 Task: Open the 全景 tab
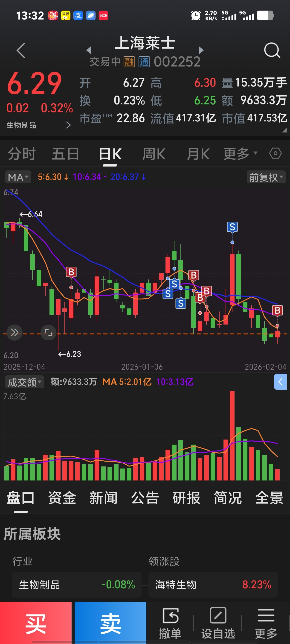[x=269, y=497]
